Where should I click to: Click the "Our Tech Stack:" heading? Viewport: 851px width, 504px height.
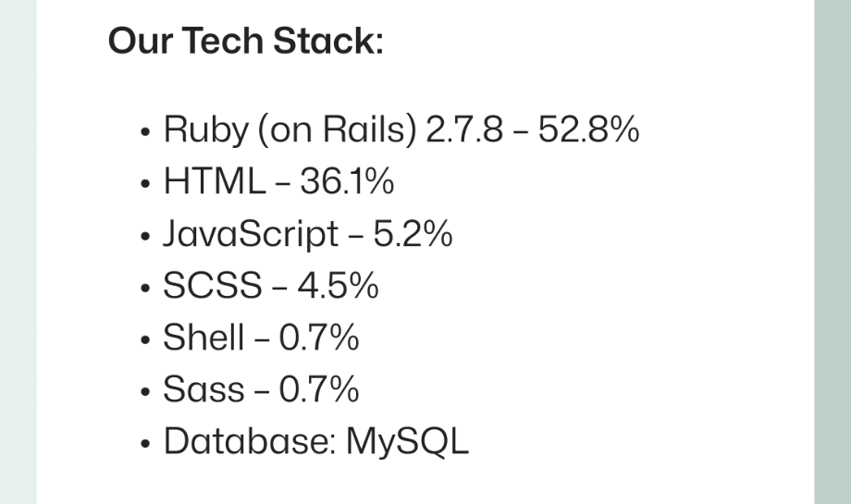pyautogui.click(x=245, y=42)
